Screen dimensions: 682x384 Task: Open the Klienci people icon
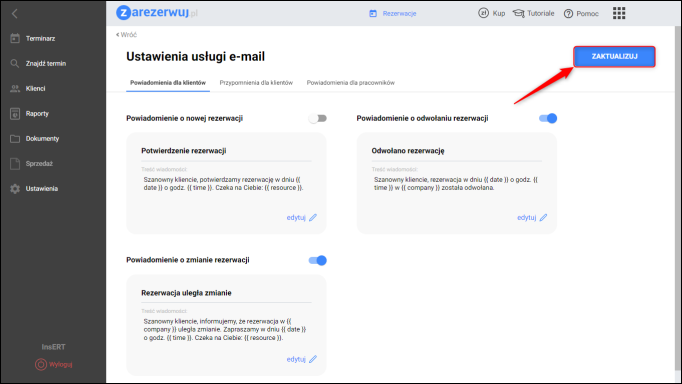[15, 89]
